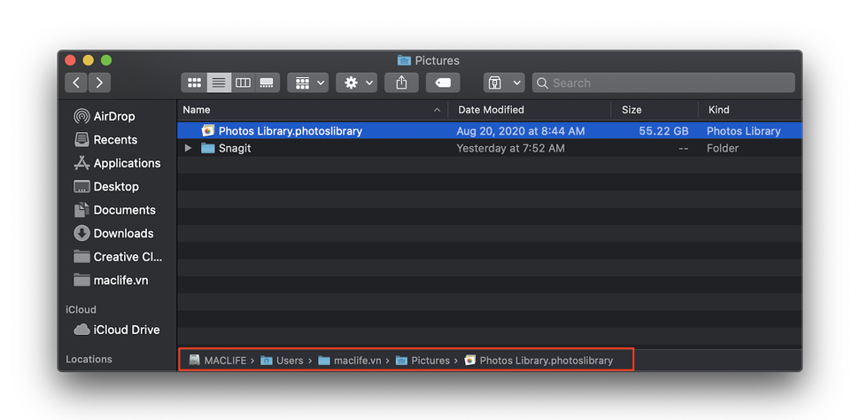868x420 pixels.
Task: Click in the Search field
Action: (x=664, y=82)
